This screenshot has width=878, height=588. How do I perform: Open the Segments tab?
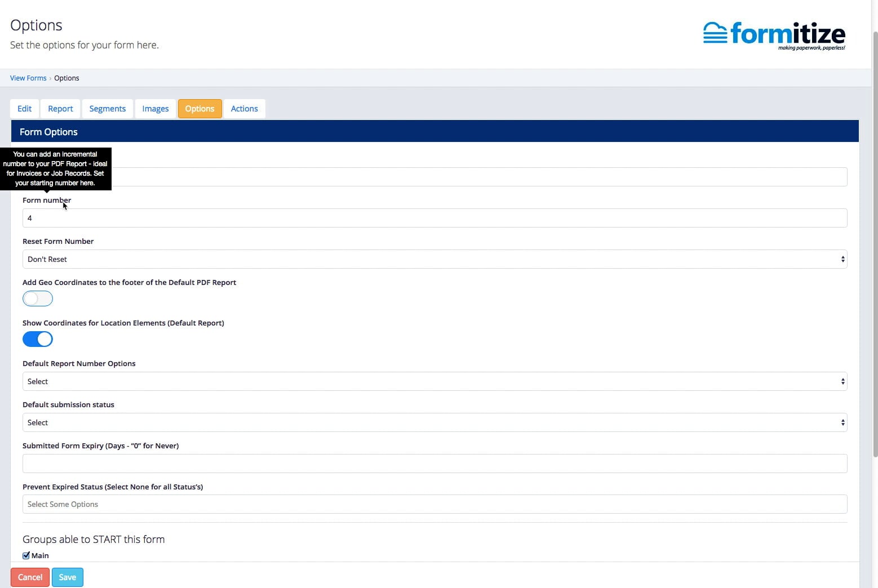click(x=107, y=109)
